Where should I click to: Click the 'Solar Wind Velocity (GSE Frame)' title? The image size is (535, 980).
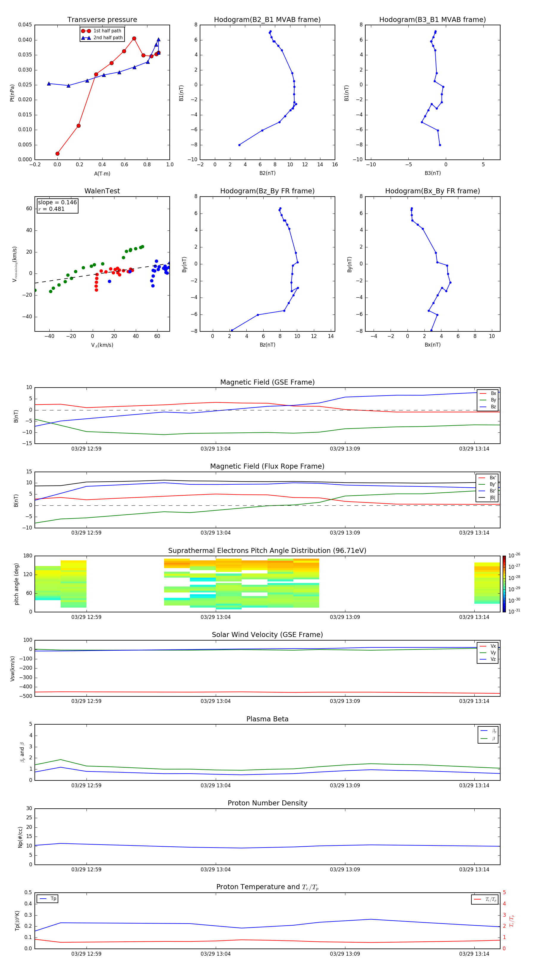tap(267, 635)
